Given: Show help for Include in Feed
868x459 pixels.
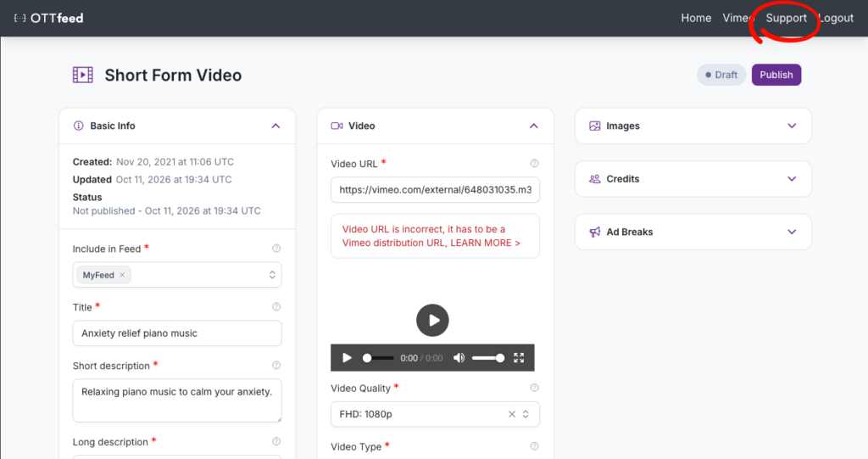Looking at the screenshot, I should pyautogui.click(x=276, y=249).
